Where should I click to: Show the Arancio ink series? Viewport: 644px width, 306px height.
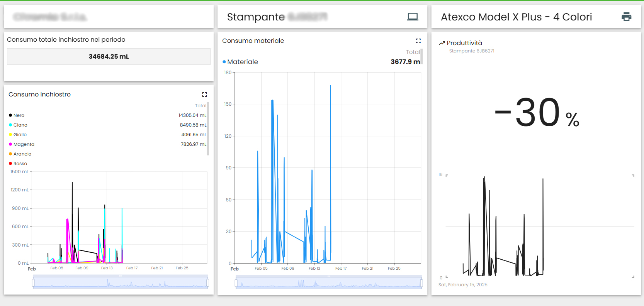click(x=22, y=154)
